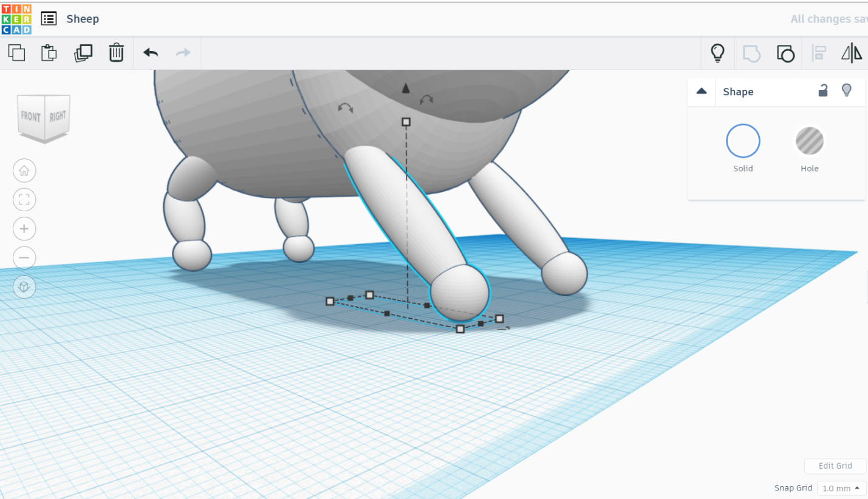
Task: Click the black cone lift handle
Action: pos(406,89)
